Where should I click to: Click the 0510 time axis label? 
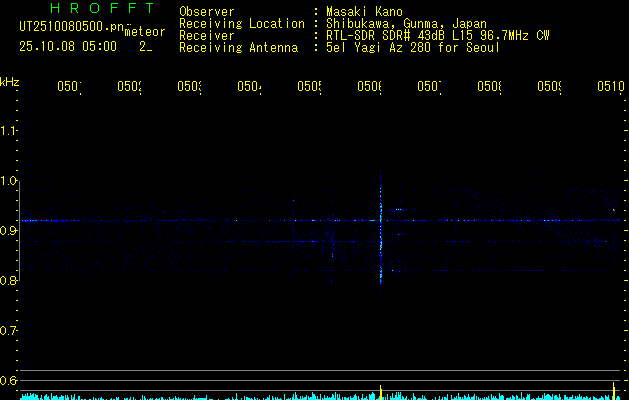(611, 86)
